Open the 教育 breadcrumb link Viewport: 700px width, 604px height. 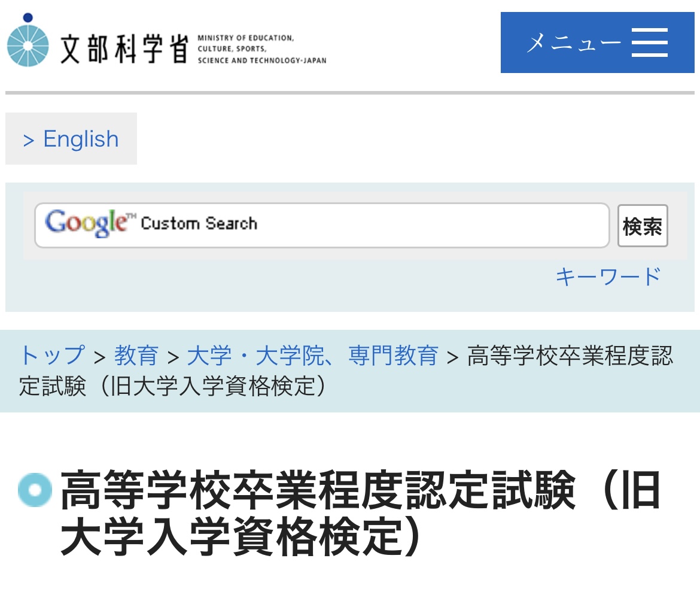click(136, 356)
